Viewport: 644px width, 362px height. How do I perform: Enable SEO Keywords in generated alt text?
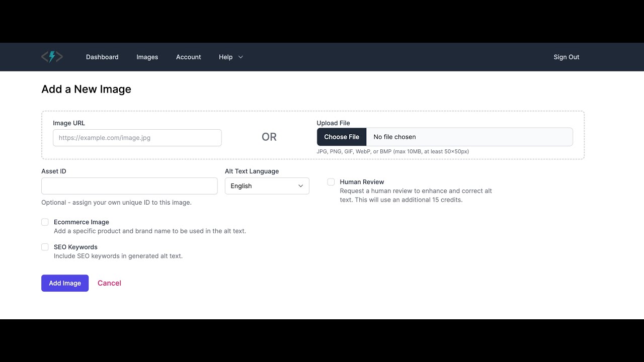pyautogui.click(x=45, y=247)
